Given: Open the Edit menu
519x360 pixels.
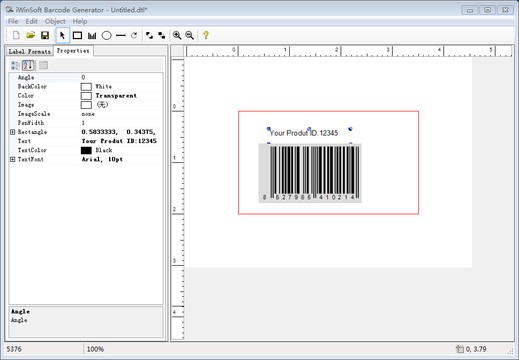Looking at the screenshot, I should tap(31, 21).
